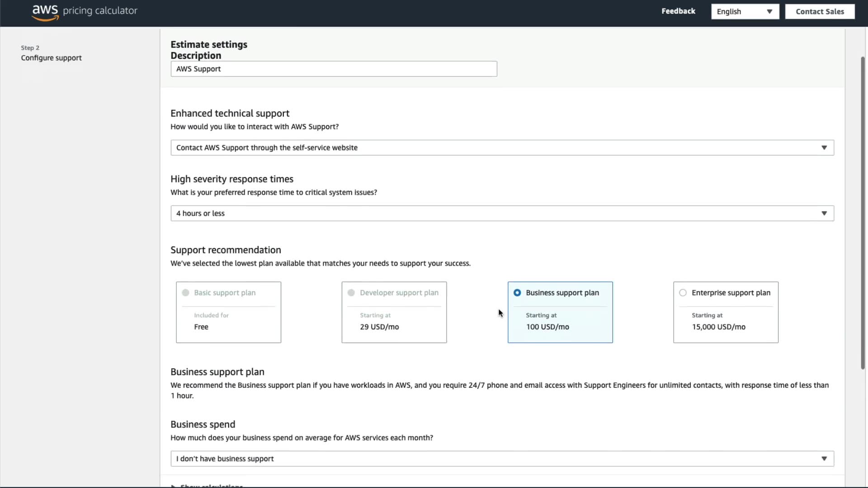Select the Basic support plan radio
This screenshot has width=868, height=488.
tap(185, 293)
